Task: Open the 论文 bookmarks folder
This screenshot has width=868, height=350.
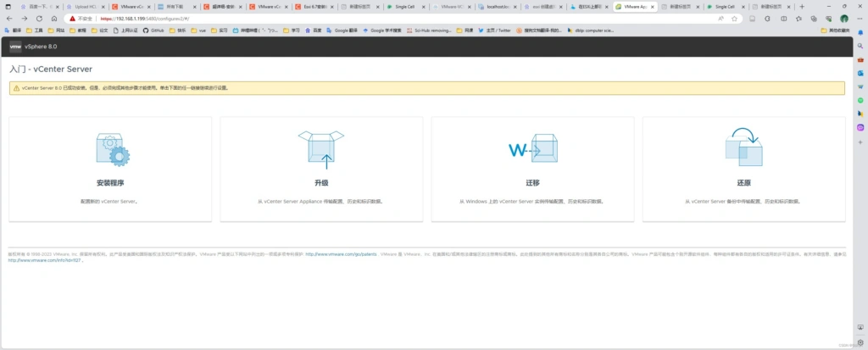Action: tap(100, 31)
